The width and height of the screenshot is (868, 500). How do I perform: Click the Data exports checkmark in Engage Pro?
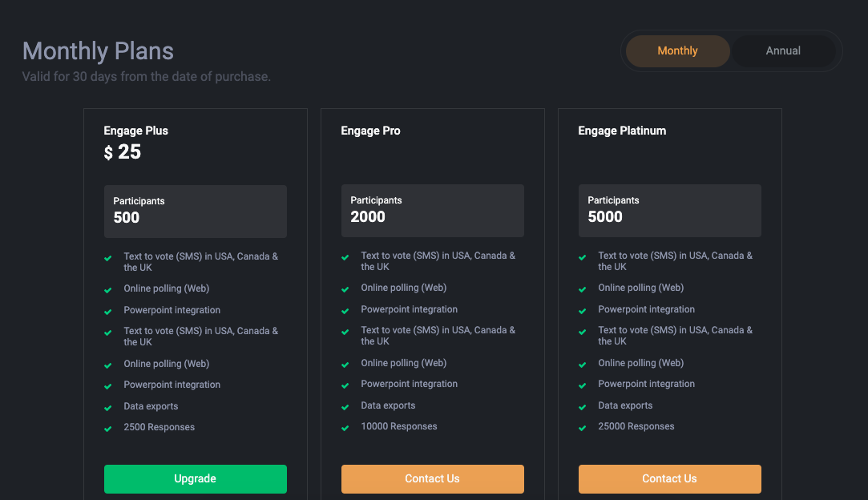coord(345,407)
